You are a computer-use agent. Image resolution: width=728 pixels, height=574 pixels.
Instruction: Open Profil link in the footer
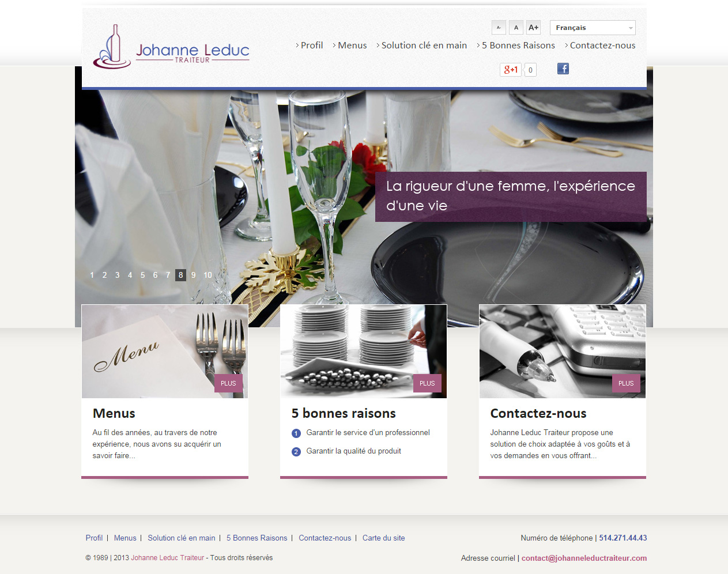coord(94,538)
